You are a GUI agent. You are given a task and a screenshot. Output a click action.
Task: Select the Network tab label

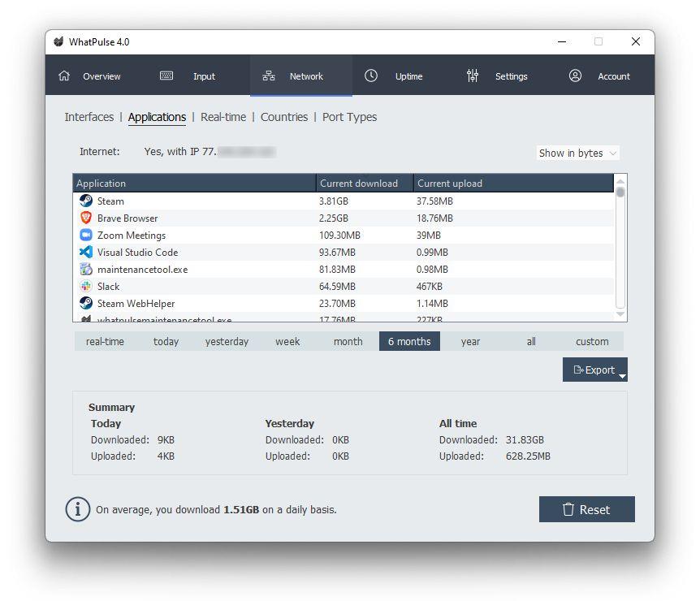(x=306, y=76)
